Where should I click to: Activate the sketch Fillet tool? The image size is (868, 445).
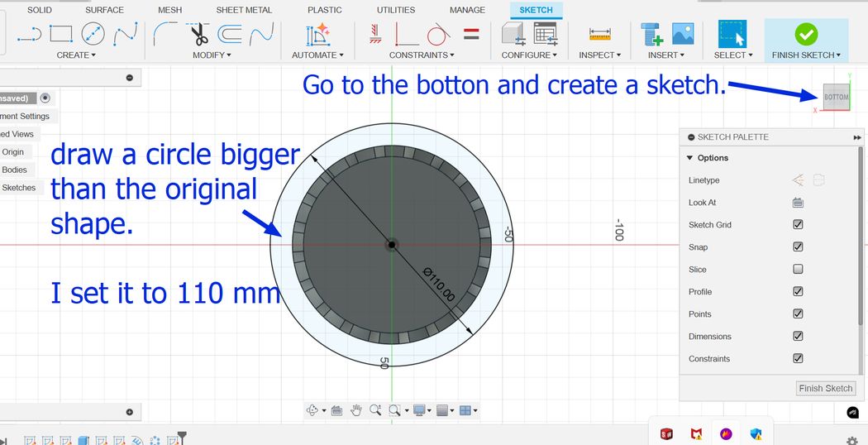tap(165, 34)
